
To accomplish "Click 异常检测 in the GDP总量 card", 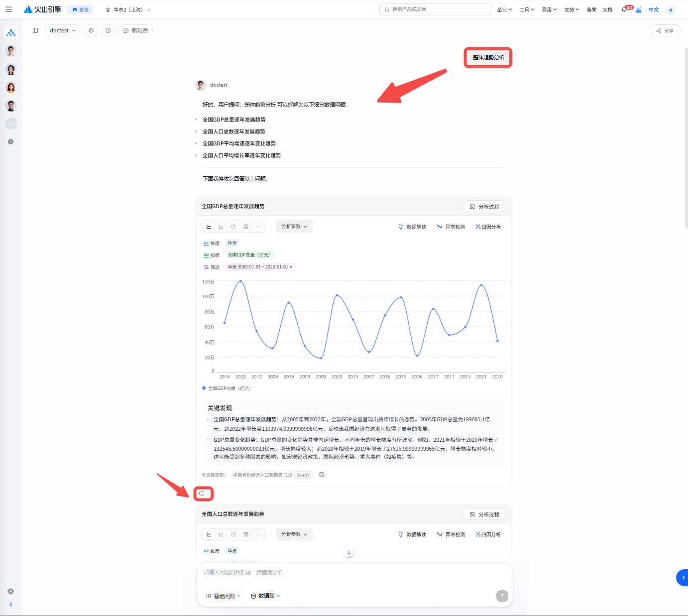I will point(451,227).
